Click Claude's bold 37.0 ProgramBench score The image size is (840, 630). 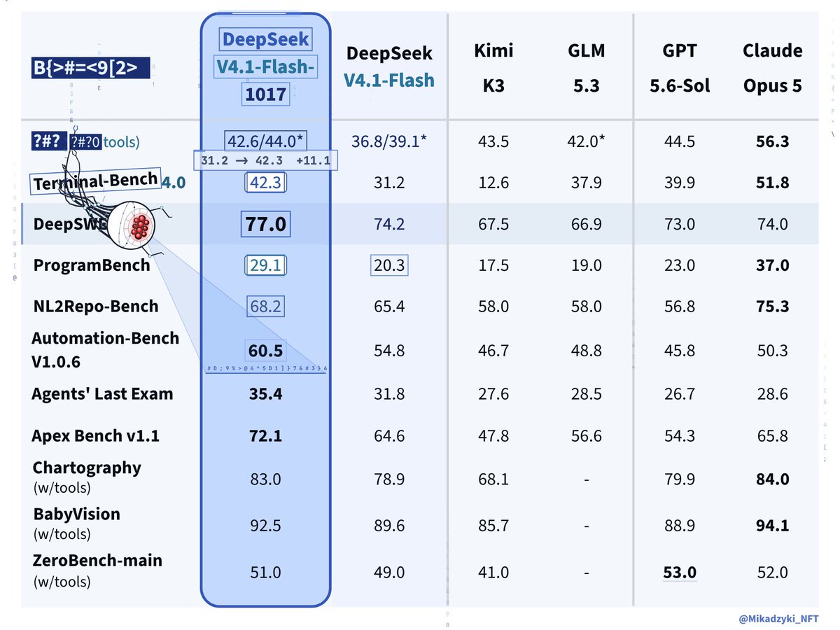point(772,266)
